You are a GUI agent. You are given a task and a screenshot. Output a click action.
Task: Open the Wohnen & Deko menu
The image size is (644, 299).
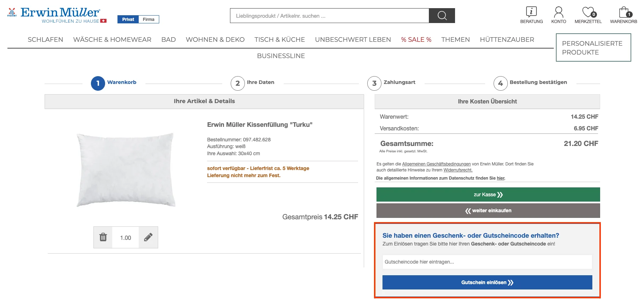point(215,40)
